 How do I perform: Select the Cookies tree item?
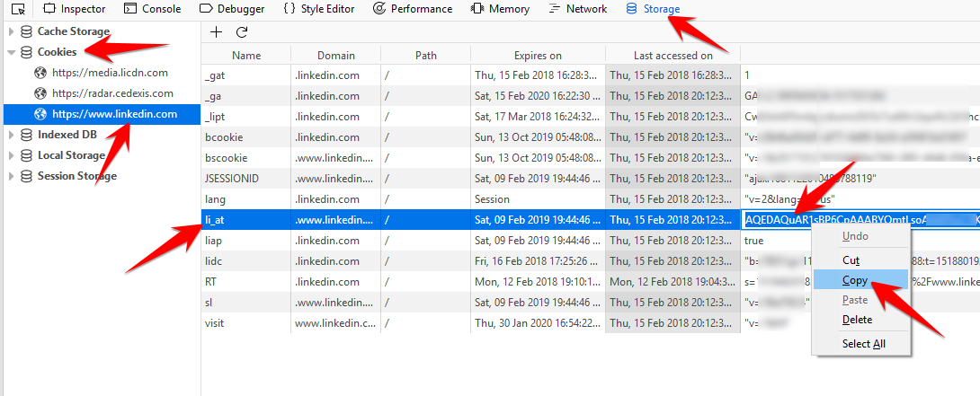[x=57, y=52]
